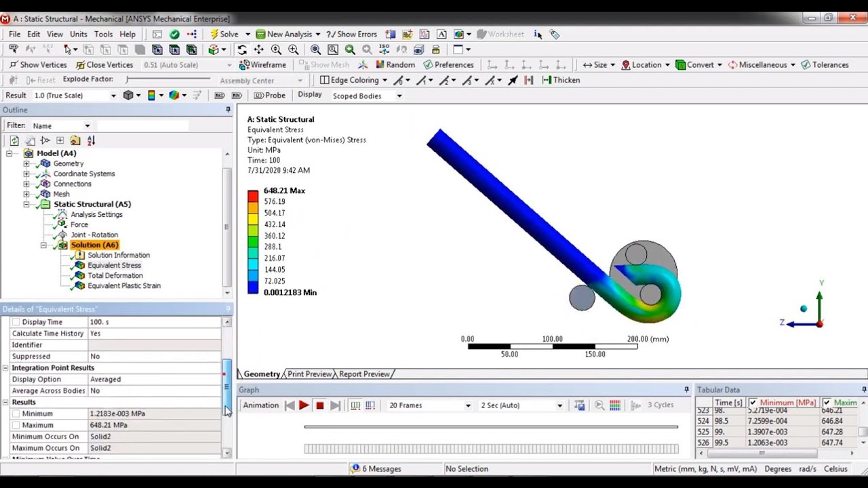Click the Show Errors button

coord(351,34)
